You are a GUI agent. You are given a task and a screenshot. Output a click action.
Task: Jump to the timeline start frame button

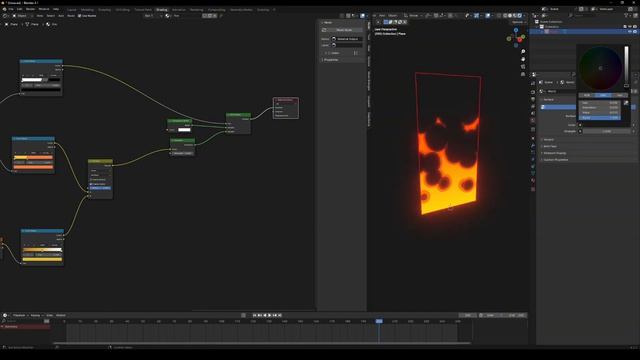click(254, 315)
